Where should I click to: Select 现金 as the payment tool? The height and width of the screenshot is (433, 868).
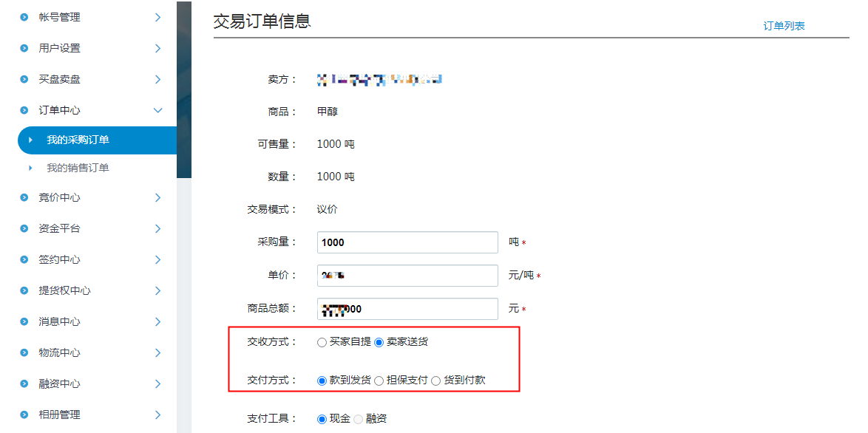[x=322, y=419]
